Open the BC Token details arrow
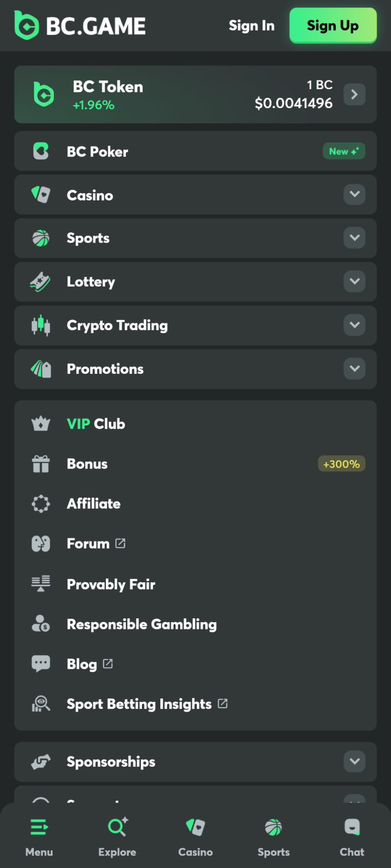391x868 pixels. pos(355,94)
